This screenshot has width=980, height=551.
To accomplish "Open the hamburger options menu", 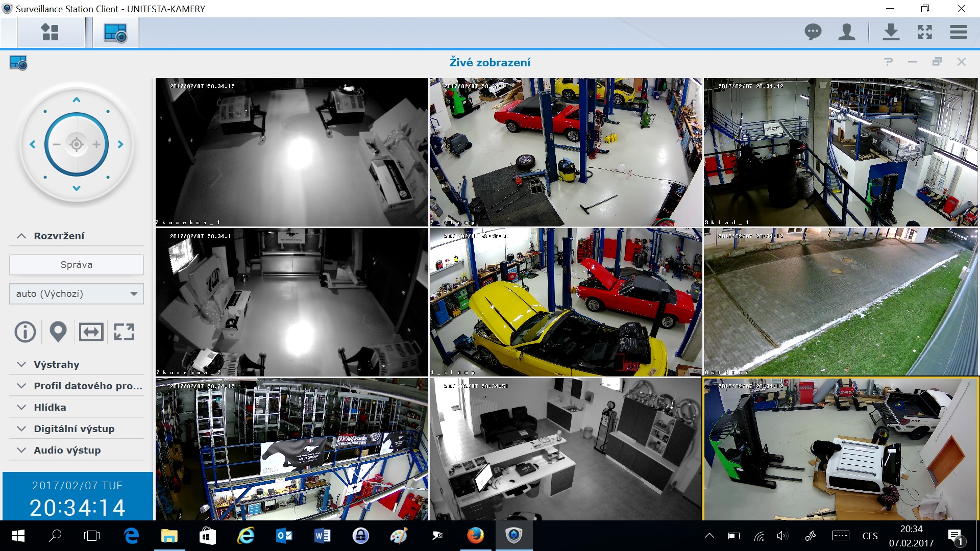I will 958,32.
